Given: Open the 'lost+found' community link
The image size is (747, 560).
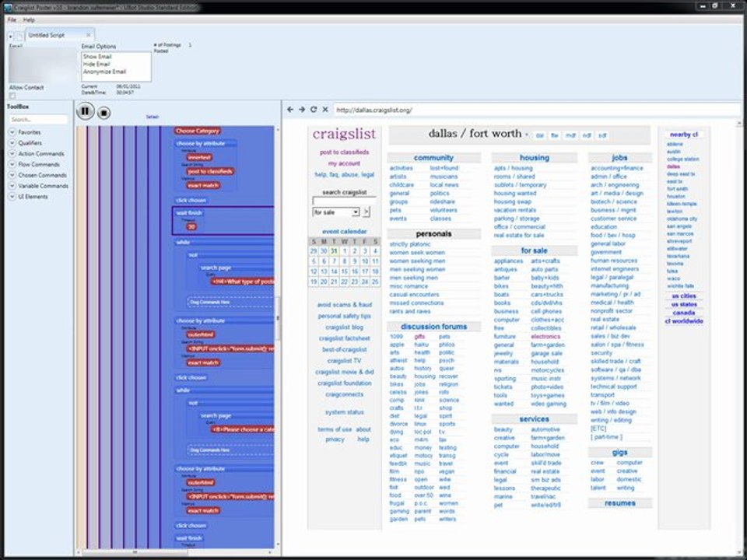Looking at the screenshot, I should (444, 168).
